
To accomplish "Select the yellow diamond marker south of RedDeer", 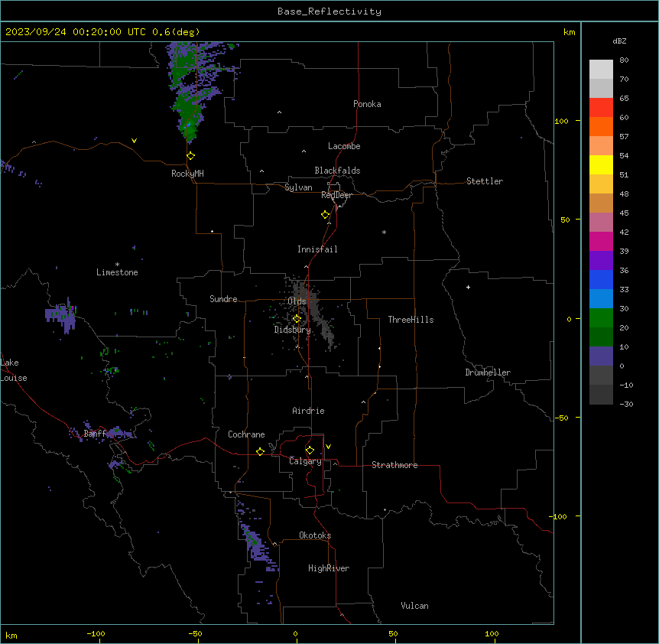I will pos(326,215).
